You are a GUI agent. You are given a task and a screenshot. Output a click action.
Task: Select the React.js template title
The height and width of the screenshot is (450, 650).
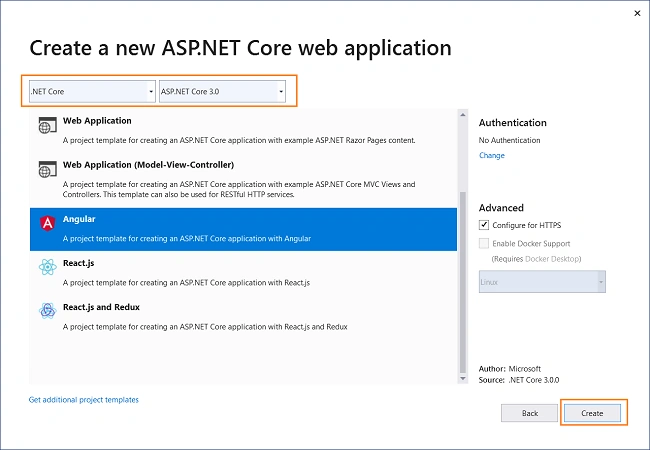click(x=79, y=263)
